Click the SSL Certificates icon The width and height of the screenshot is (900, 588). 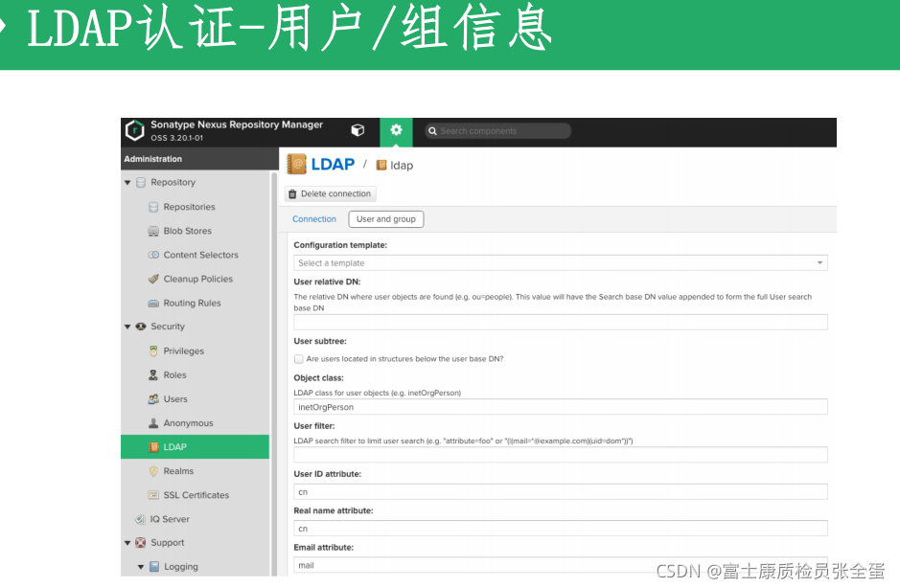tap(153, 495)
